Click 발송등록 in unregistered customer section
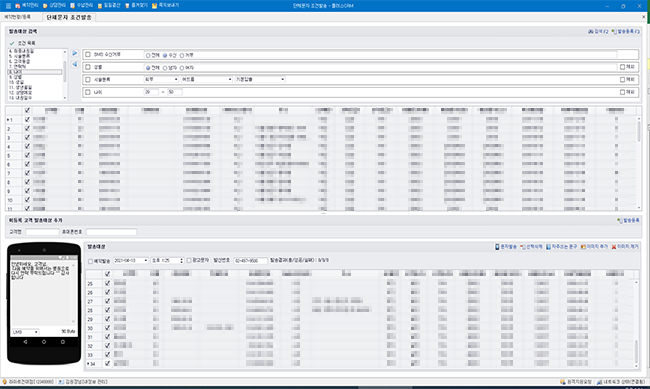This screenshot has height=389, width=650. [628, 220]
